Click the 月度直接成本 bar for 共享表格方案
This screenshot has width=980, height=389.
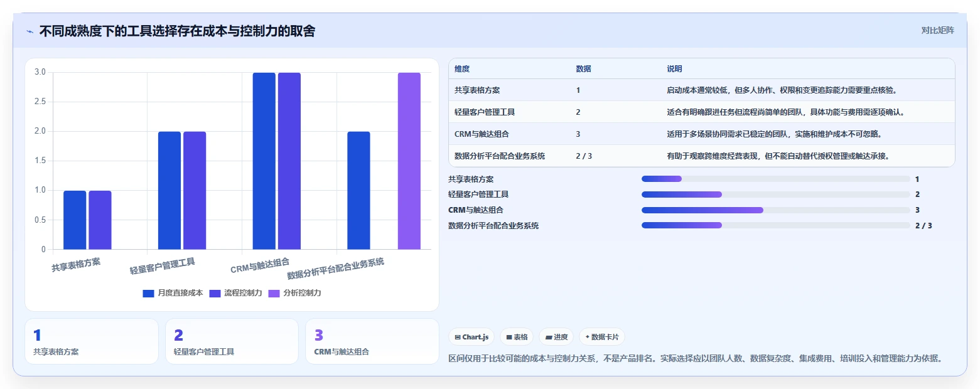click(75, 220)
